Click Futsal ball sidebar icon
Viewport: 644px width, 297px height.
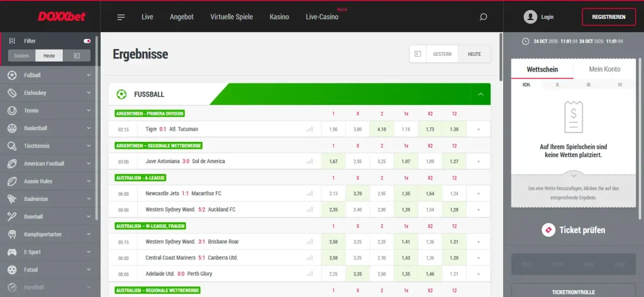coord(13,269)
